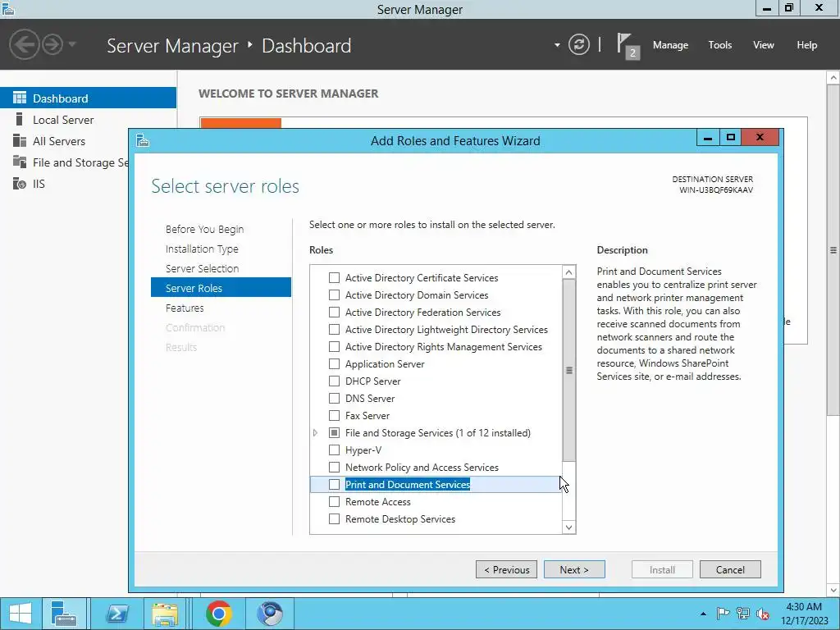
Task: Open the Windows Start button
Action: coord(21,614)
